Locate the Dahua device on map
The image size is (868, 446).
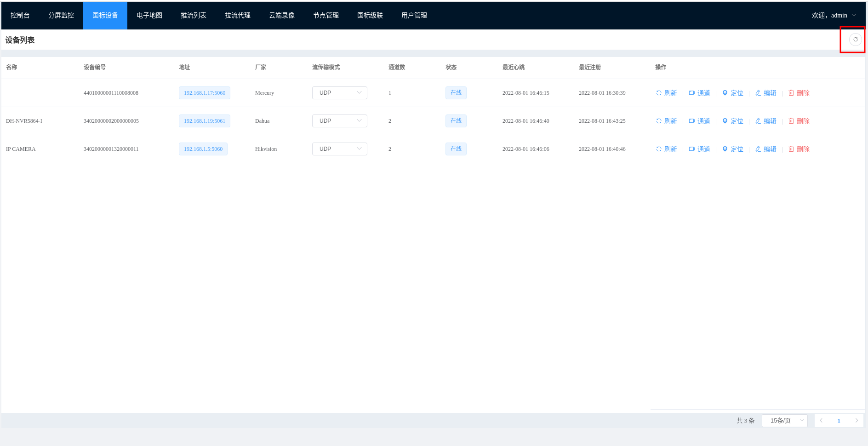click(733, 121)
